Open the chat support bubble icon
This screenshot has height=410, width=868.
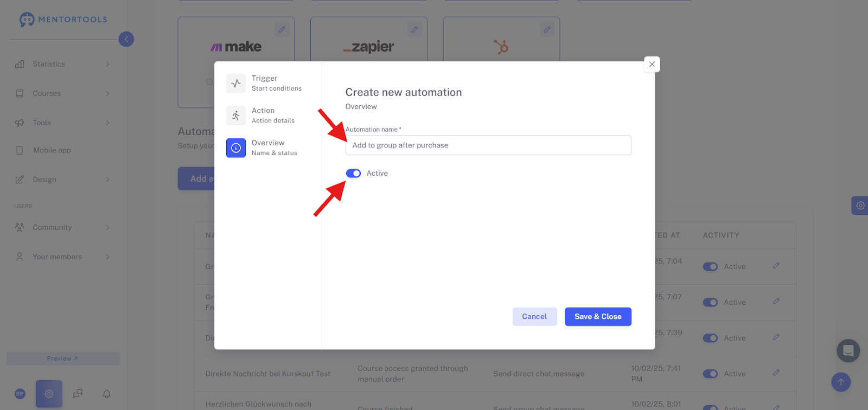[848, 351]
